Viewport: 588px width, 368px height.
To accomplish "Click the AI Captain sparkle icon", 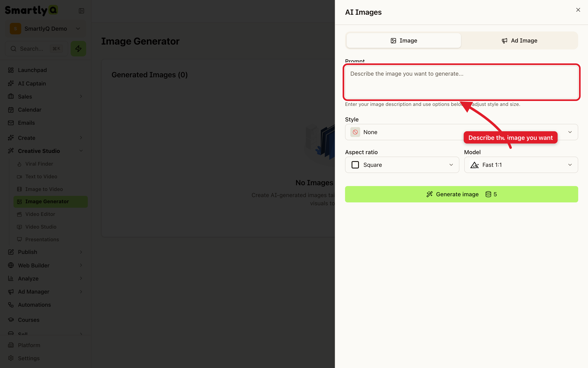I will pos(11,83).
